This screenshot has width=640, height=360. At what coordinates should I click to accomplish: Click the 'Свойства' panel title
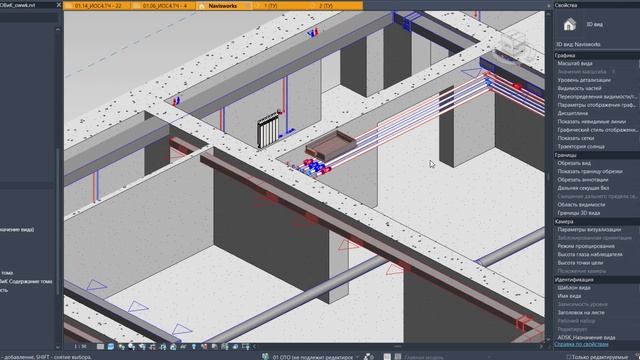pos(566,5)
